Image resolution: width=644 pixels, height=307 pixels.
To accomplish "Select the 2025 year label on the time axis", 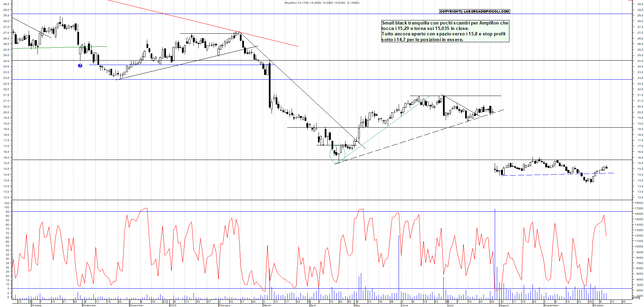I will tap(173, 305).
